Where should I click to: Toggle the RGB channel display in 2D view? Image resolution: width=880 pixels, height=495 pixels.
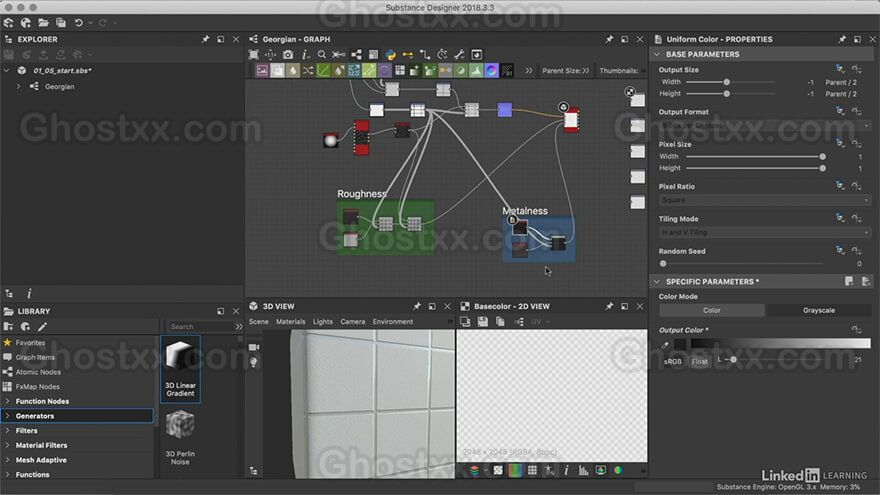pyautogui.click(x=515, y=470)
